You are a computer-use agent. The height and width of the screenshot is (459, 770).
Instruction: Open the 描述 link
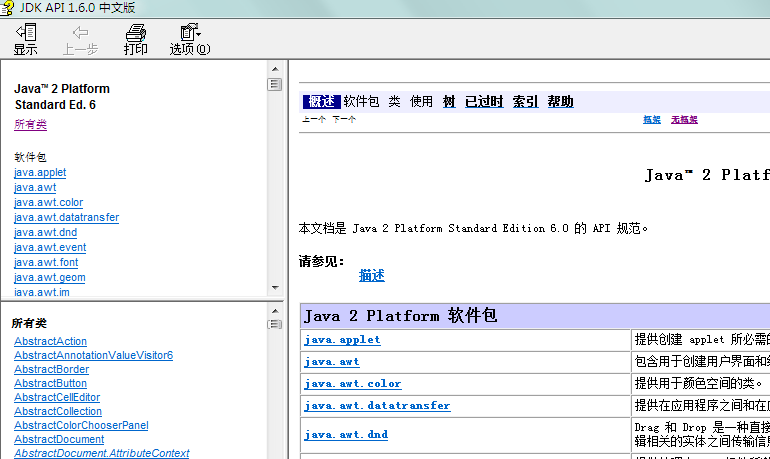coord(371,276)
